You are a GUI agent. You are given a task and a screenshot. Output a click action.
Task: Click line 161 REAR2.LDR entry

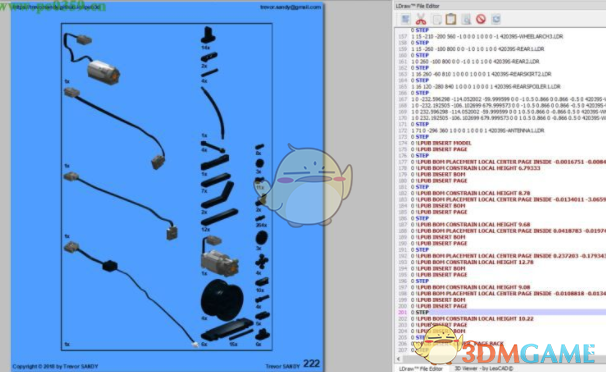tap(475, 61)
